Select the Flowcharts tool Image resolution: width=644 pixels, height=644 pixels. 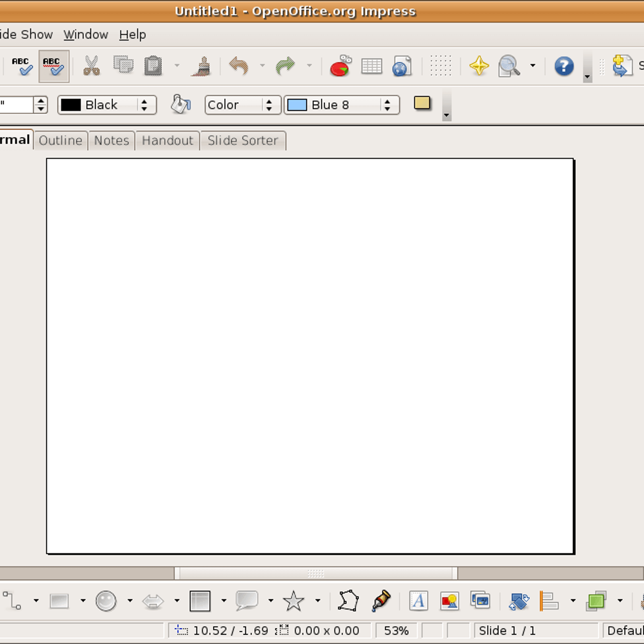(200, 601)
